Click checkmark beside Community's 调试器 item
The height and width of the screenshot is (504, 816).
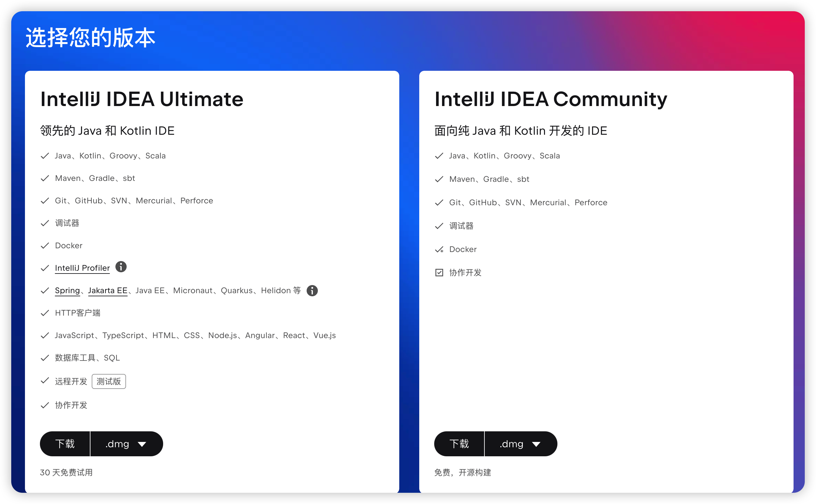tap(439, 226)
